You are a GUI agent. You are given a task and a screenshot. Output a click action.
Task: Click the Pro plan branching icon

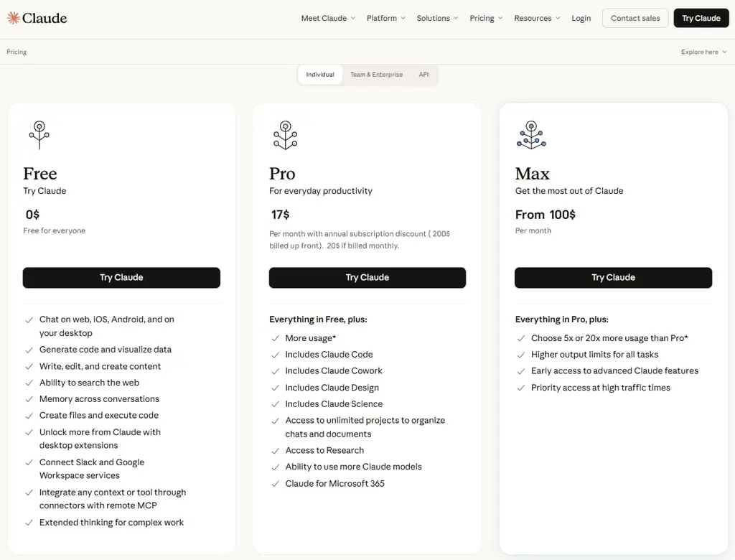coord(286,135)
